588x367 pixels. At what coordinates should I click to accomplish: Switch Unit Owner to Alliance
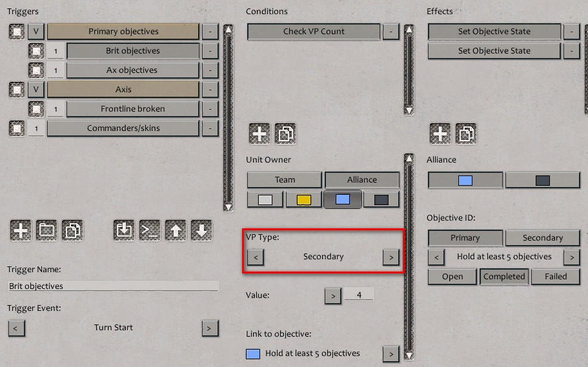(362, 180)
